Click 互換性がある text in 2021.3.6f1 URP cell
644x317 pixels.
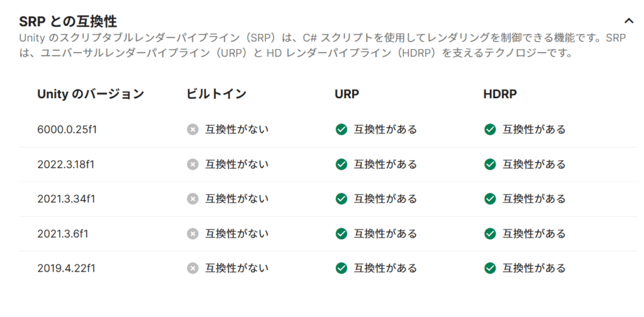click(386, 233)
